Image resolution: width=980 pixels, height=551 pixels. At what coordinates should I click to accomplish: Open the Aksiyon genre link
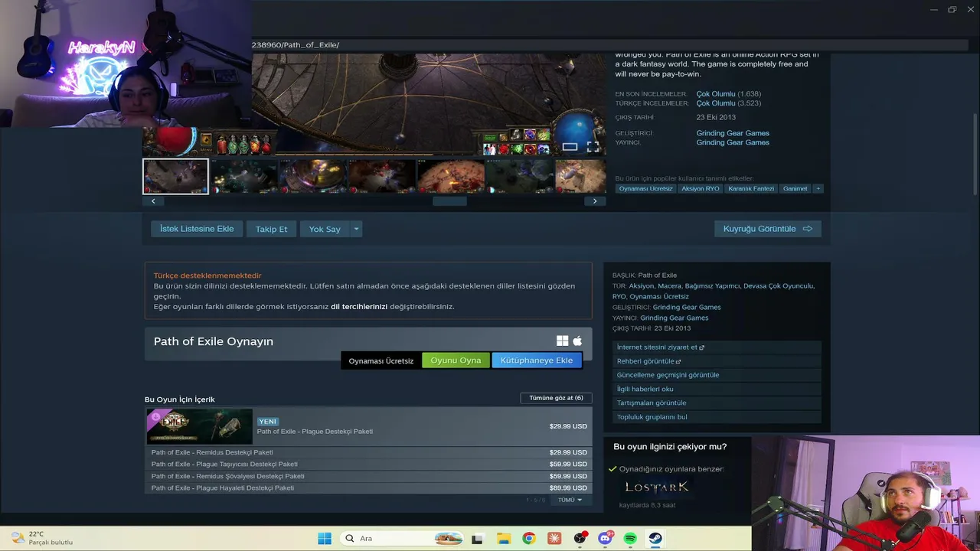point(642,286)
